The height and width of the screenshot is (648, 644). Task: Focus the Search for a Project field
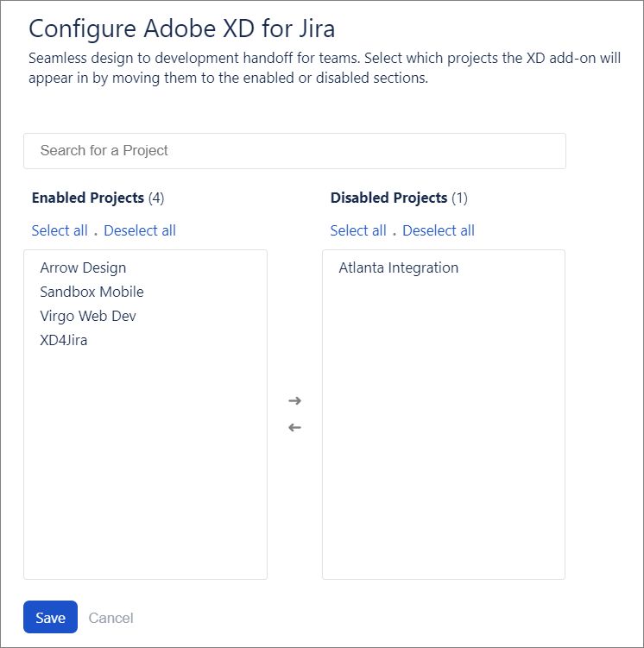[x=294, y=151]
